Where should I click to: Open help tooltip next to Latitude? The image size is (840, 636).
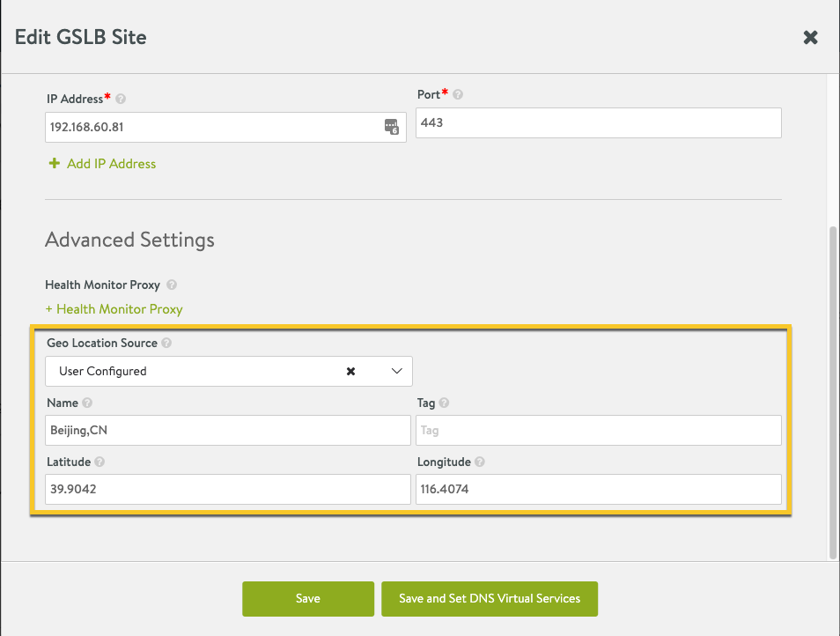click(99, 462)
